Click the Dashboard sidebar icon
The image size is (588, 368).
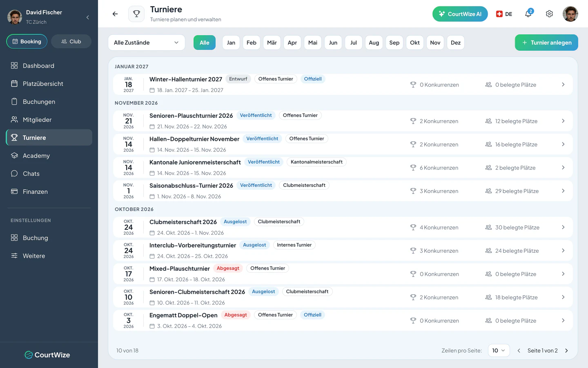point(14,65)
